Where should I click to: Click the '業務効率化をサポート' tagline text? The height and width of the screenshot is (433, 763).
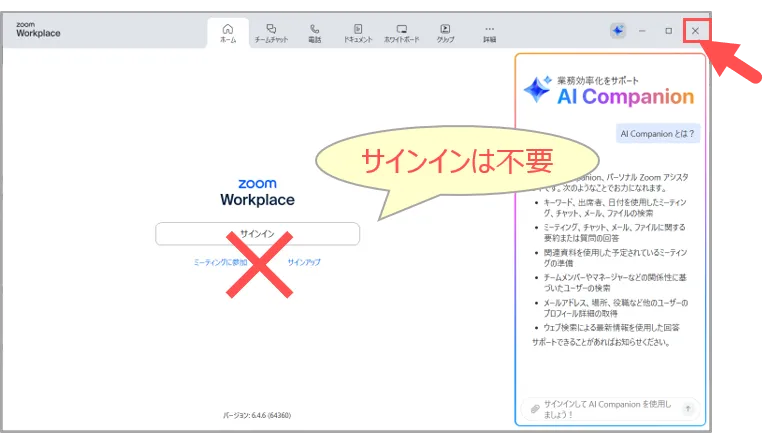(x=598, y=80)
